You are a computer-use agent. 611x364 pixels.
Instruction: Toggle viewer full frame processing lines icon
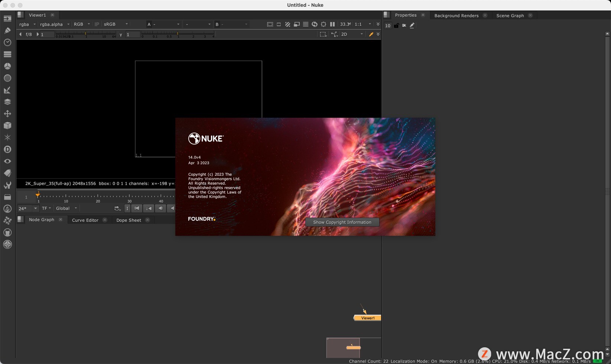point(306,24)
